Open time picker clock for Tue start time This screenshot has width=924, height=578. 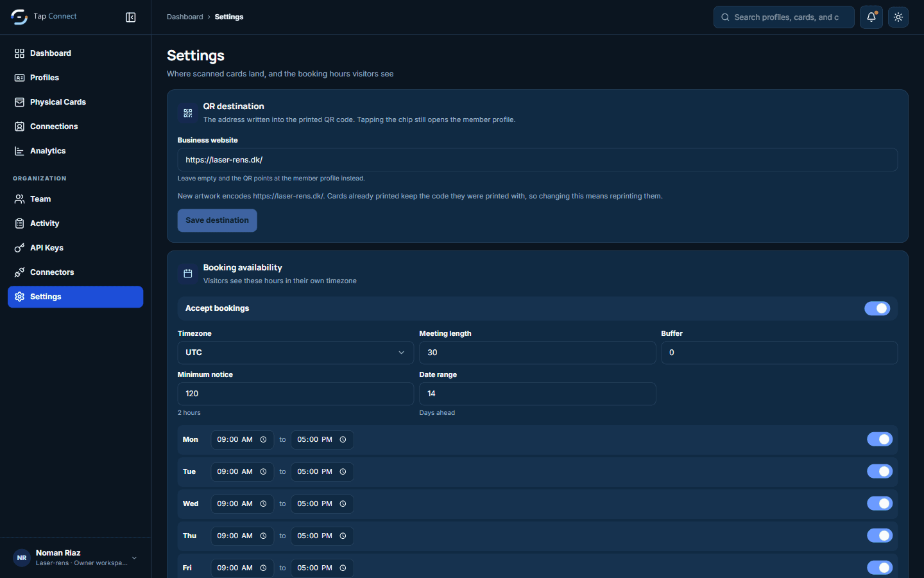click(263, 472)
